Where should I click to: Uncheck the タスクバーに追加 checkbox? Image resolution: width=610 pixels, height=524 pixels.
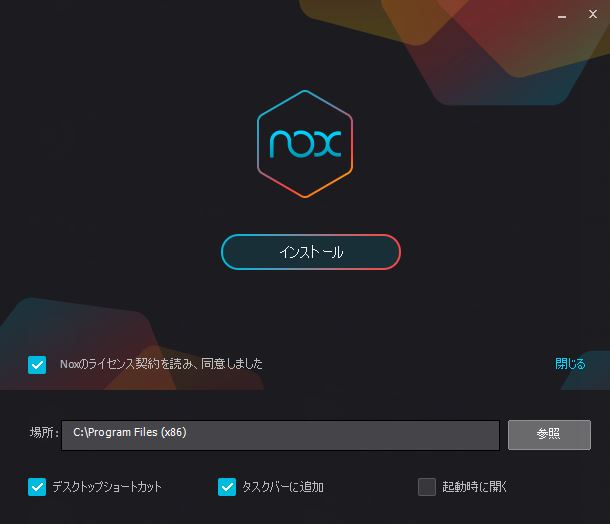[x=227, y=487]
